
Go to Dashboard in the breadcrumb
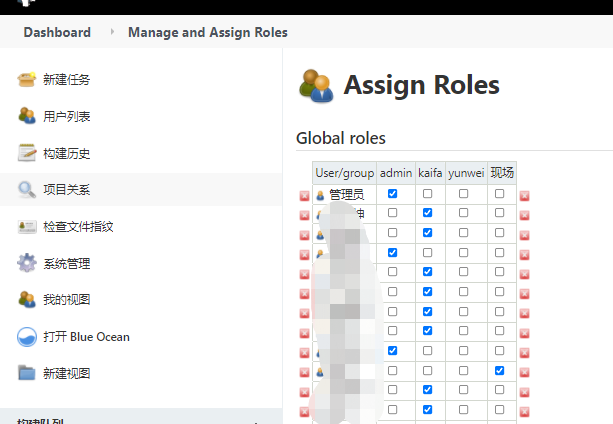click(57, 32)
